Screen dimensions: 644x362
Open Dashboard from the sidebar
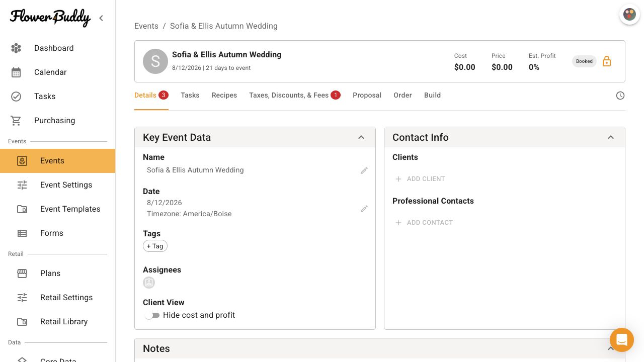point(57,48)
